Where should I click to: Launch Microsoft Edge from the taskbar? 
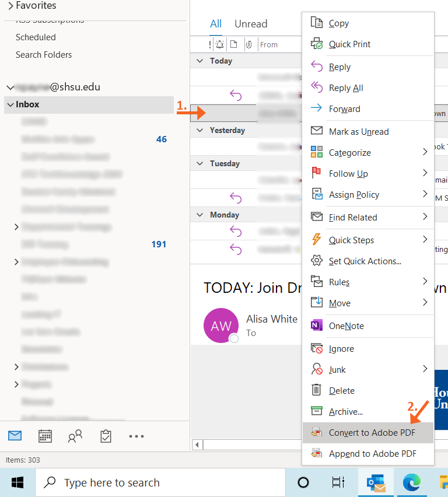coord(412,482)
